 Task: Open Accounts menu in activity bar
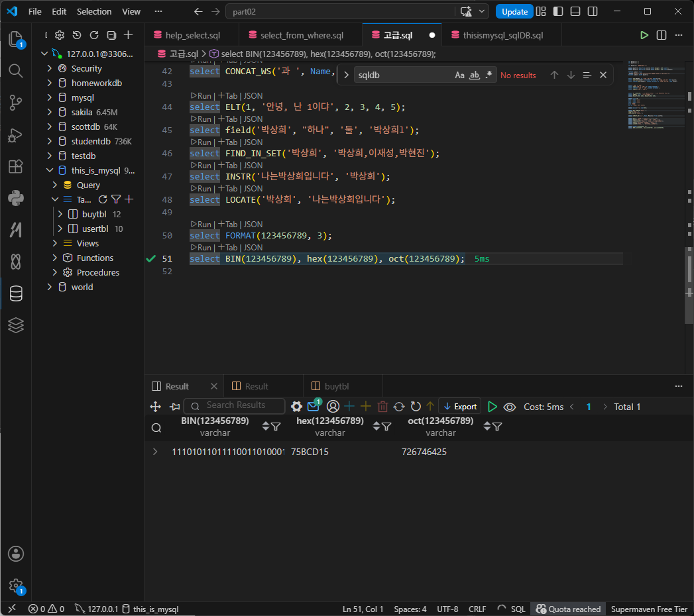16,554
